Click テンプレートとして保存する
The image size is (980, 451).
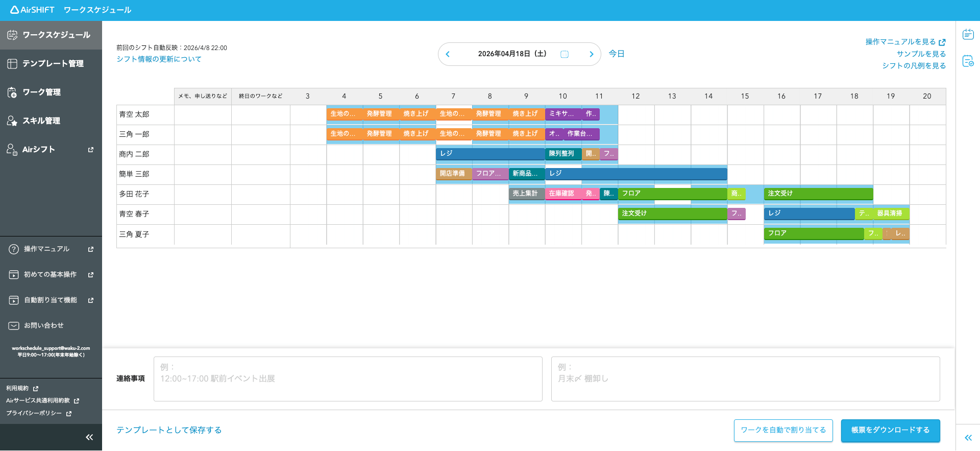[x=169, y=430]
